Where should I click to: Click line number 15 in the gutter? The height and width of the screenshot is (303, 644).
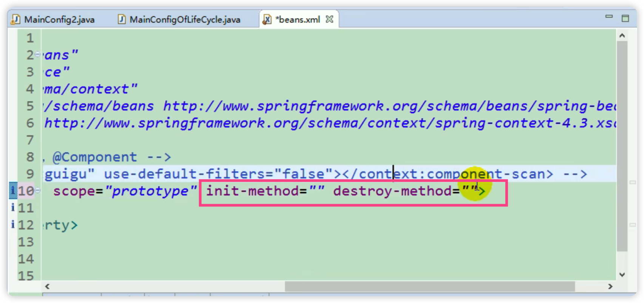[x=26, y=276]
